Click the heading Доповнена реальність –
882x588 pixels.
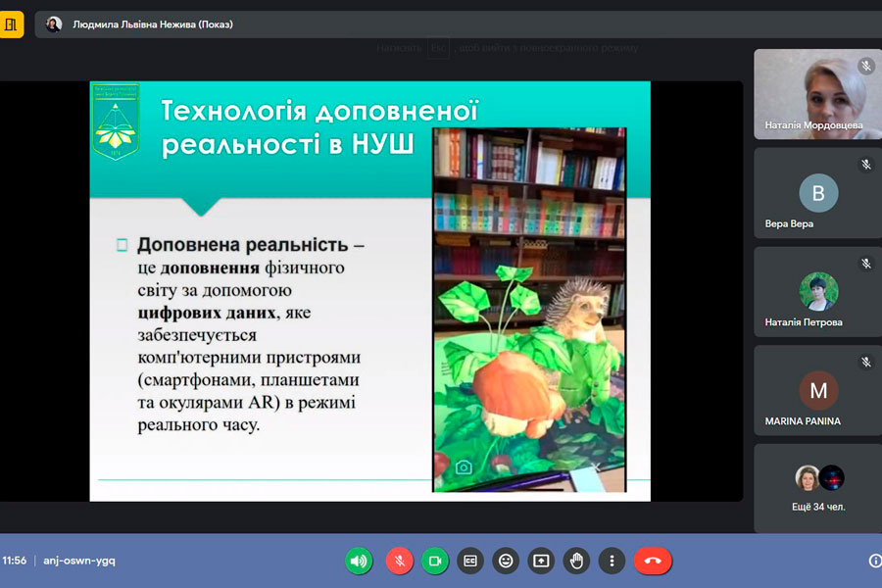tap(251, 245)
